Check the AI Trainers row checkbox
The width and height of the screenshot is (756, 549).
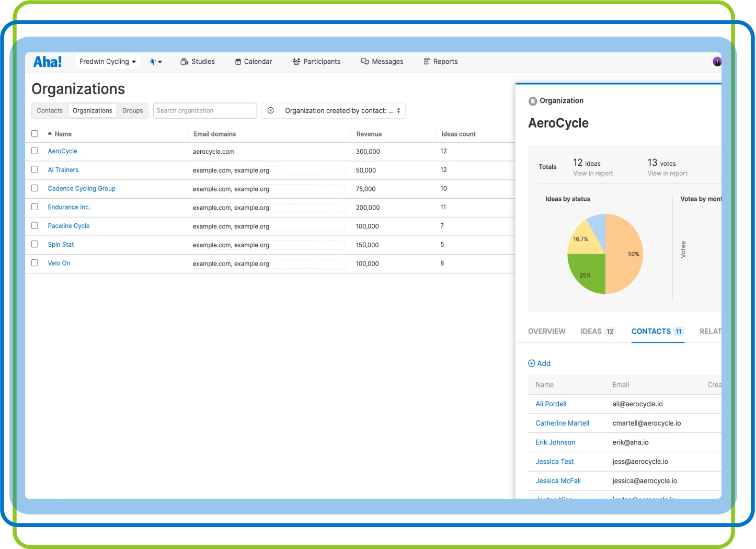point(35,169)
